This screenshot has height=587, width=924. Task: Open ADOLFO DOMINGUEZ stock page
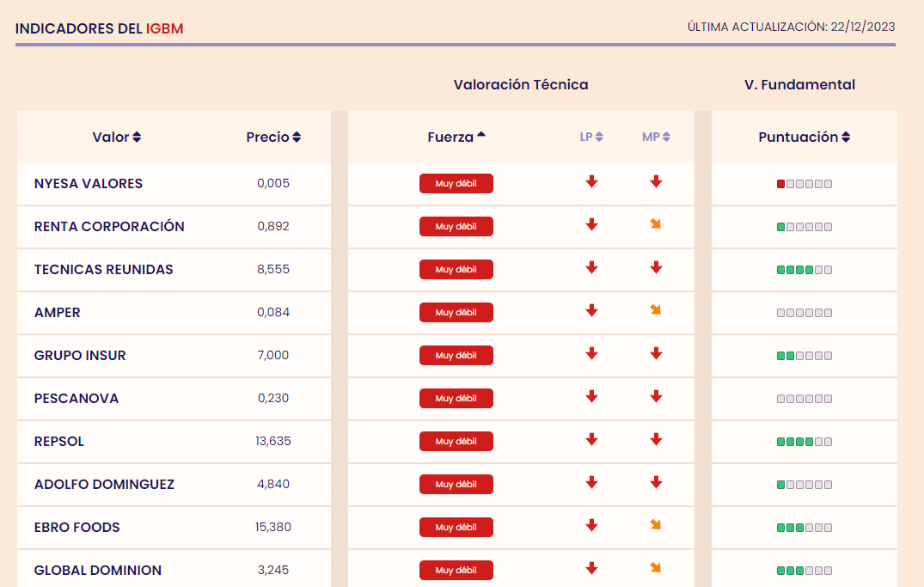click(x=104, y=485)
